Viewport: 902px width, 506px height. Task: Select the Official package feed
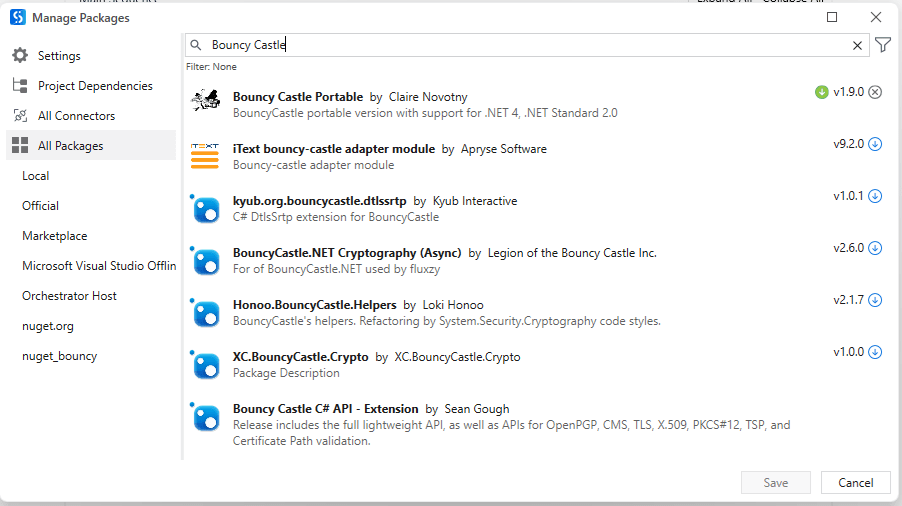(x=40, y=206)
